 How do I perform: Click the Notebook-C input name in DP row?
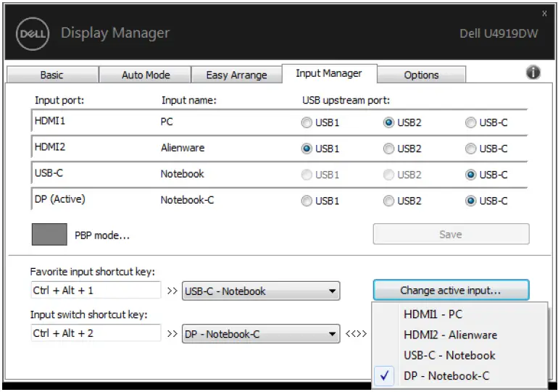187,200
